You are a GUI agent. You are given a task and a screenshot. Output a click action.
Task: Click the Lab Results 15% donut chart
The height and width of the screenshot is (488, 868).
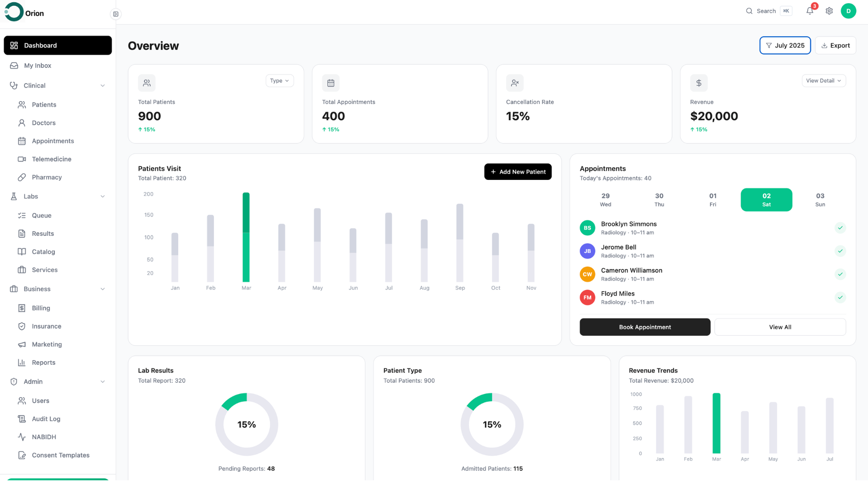pos(246,424)
